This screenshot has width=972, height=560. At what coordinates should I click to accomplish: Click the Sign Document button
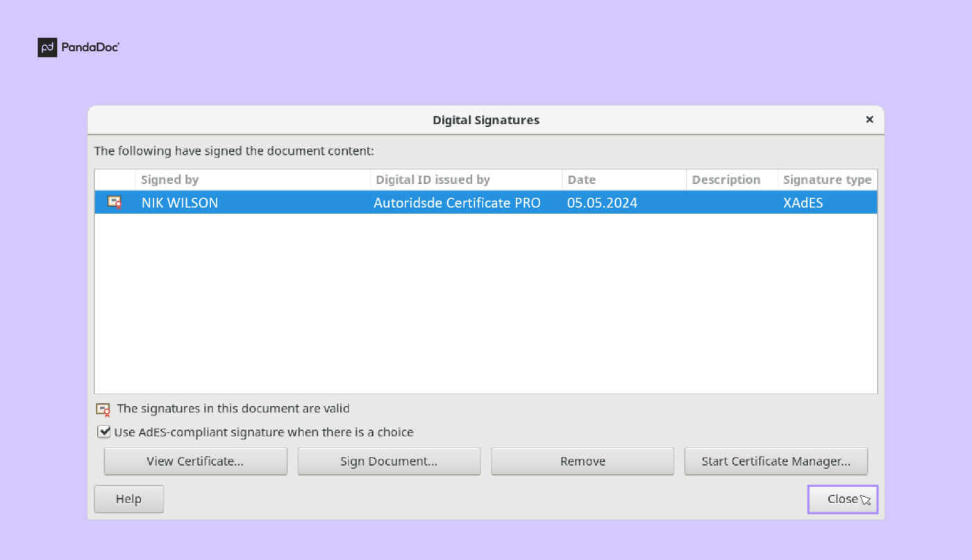click(x=389, y=461)
